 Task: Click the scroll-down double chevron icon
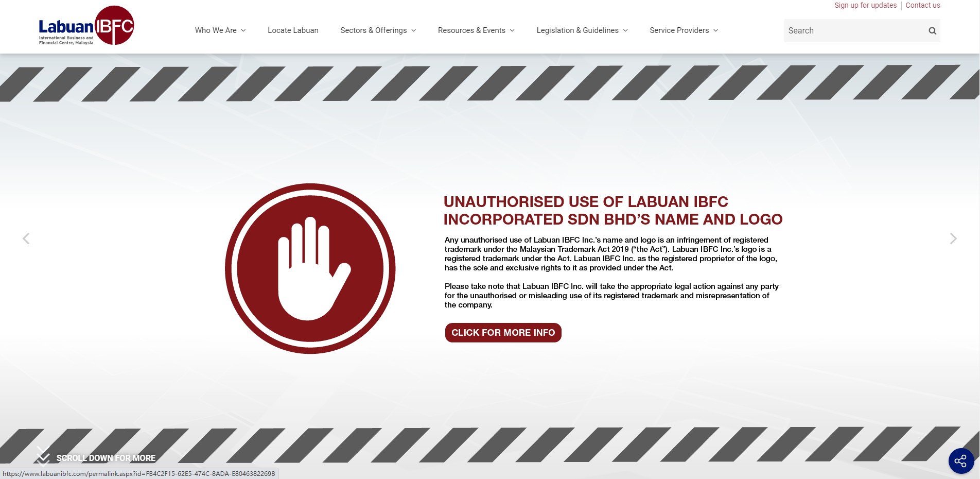click(43, 456)
